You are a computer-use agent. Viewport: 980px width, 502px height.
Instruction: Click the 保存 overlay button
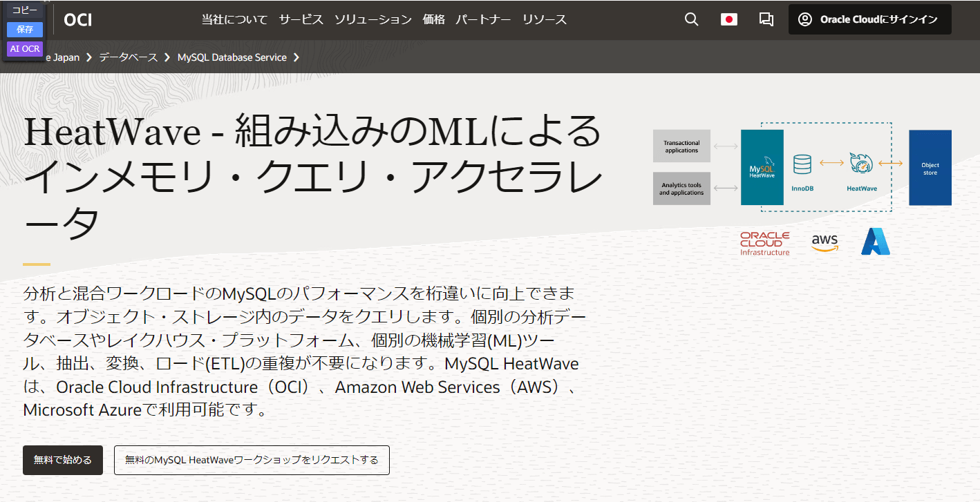click(x=25, y=29)
